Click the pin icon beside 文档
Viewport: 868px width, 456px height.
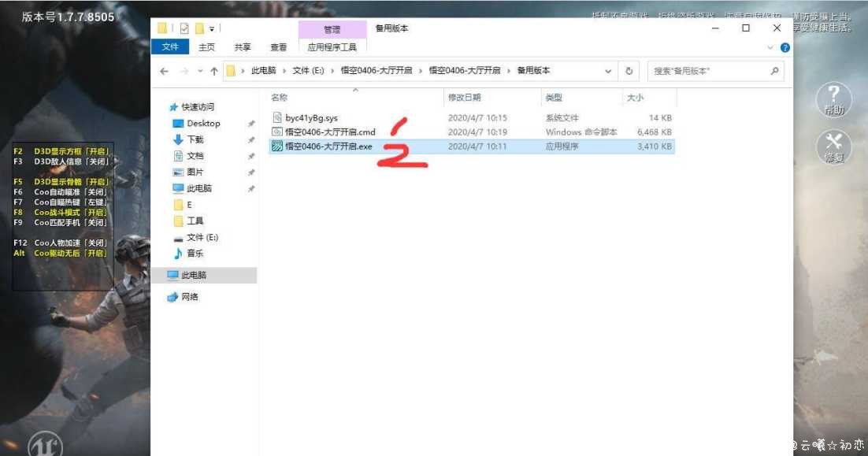coord(251,156)
